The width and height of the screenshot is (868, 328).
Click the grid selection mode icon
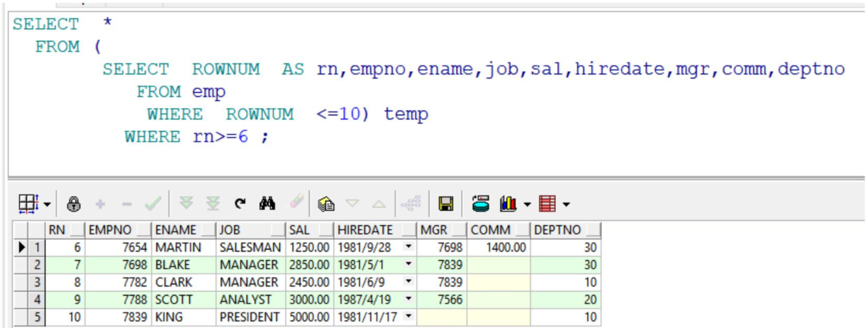pos(28,204)
